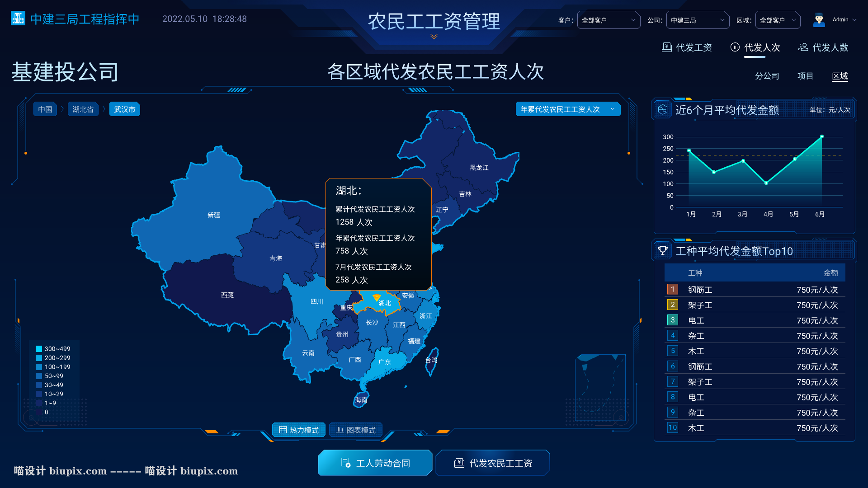Switch to the 项目 tab
868x488 pixels.
(x=805, y=76)
